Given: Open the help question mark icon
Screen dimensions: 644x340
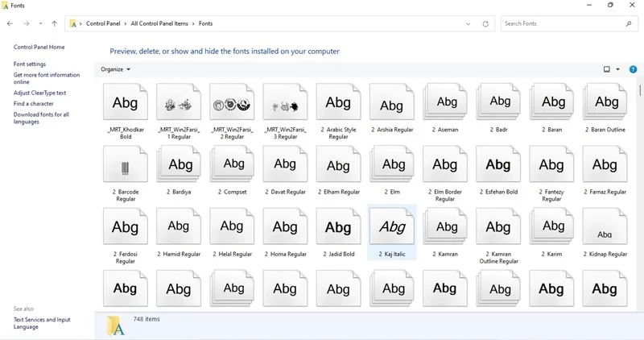Looking at the screenshot, I should point(633,69).
